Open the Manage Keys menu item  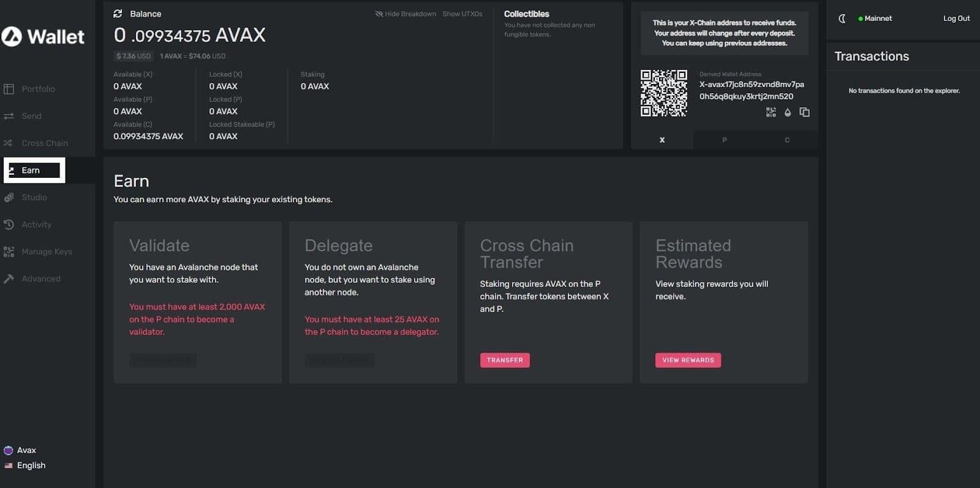coord(47,251)
